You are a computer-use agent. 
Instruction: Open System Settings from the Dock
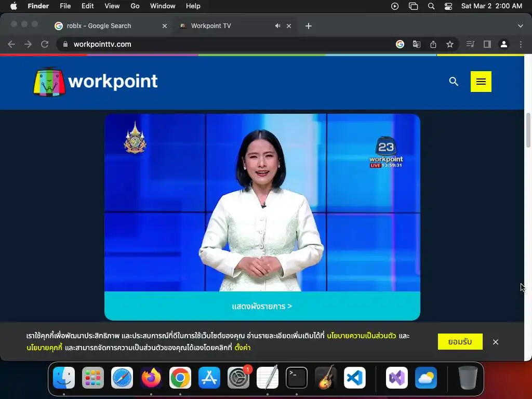coord(238,378)
